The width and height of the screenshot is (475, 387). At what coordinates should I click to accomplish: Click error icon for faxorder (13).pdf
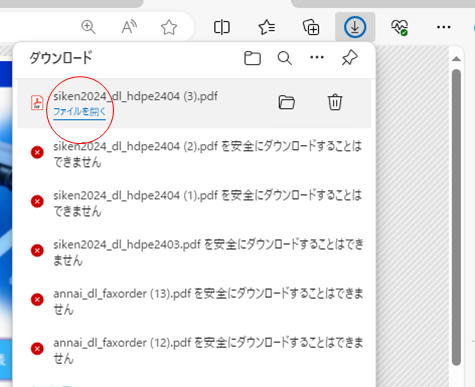coord(37,299)
